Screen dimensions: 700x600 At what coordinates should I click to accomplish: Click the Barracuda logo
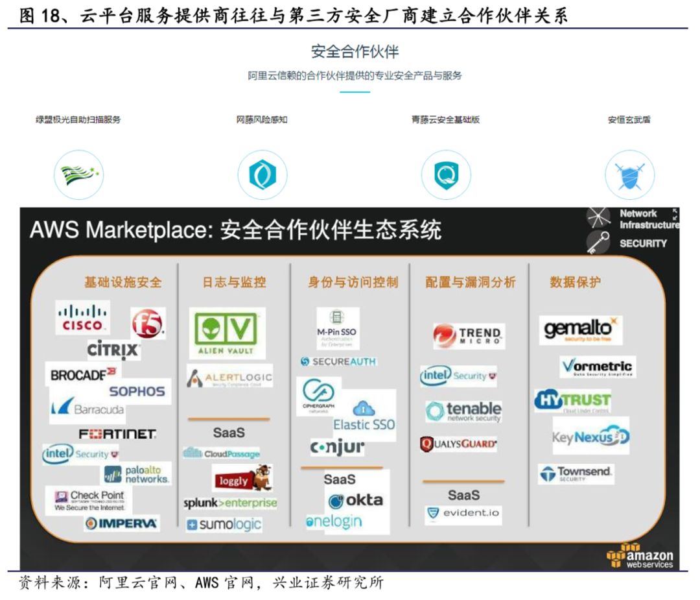tap(87, 408)
